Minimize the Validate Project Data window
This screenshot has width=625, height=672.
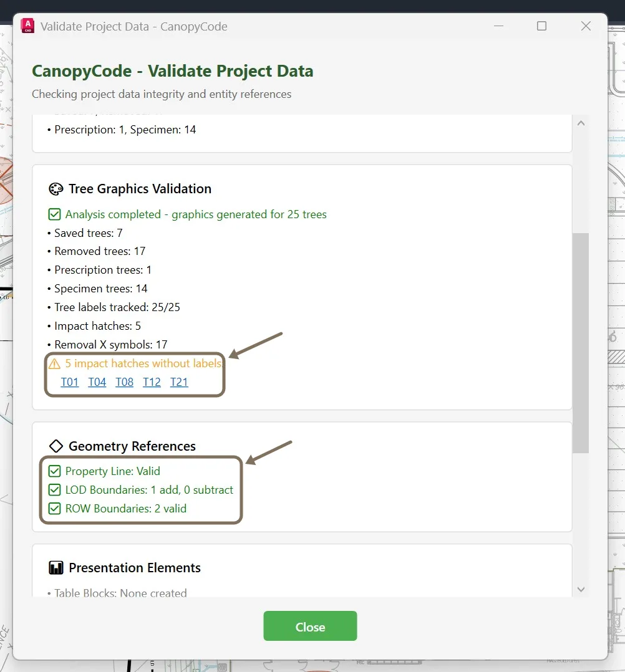point(498,26)
